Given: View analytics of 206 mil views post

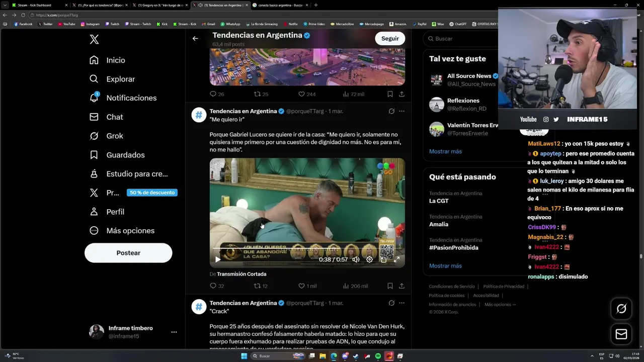Looking at the screenshot, I should point(355,286).
